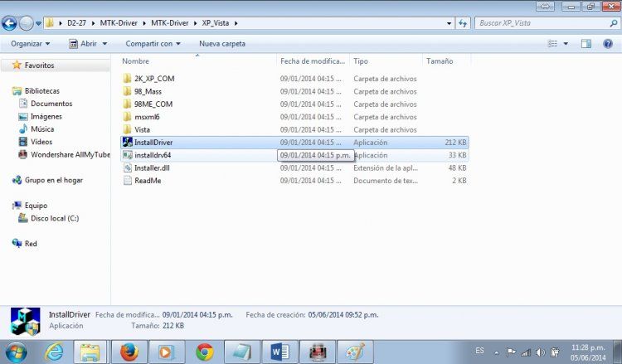Image resolution: width=622 pixels, height=364 pixels.
Task: Open Windows Media Player from taskbar
Action: click(x=166, y=352)
